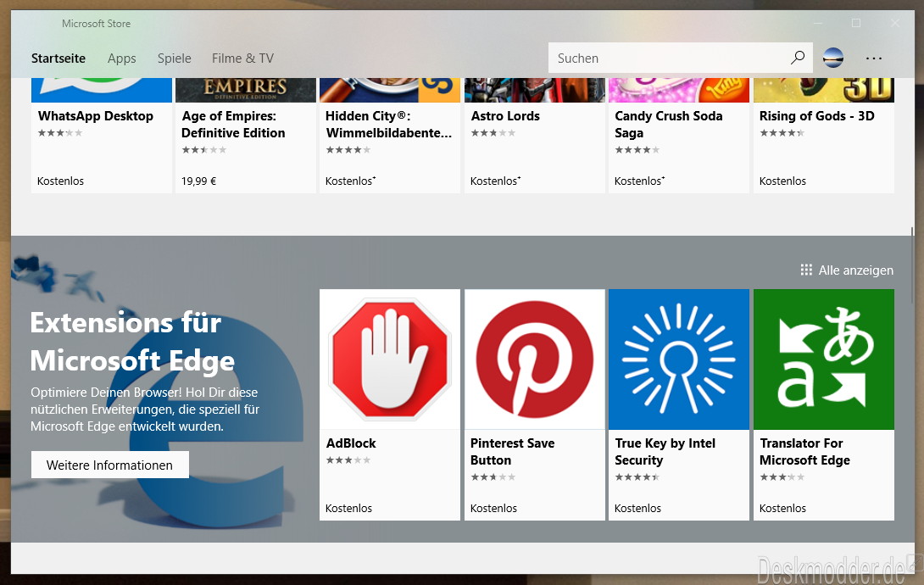This screenshot has width=924, height=585.
Task: Open the WhatsApp Desktop title
Action: (x=96, y=116)
